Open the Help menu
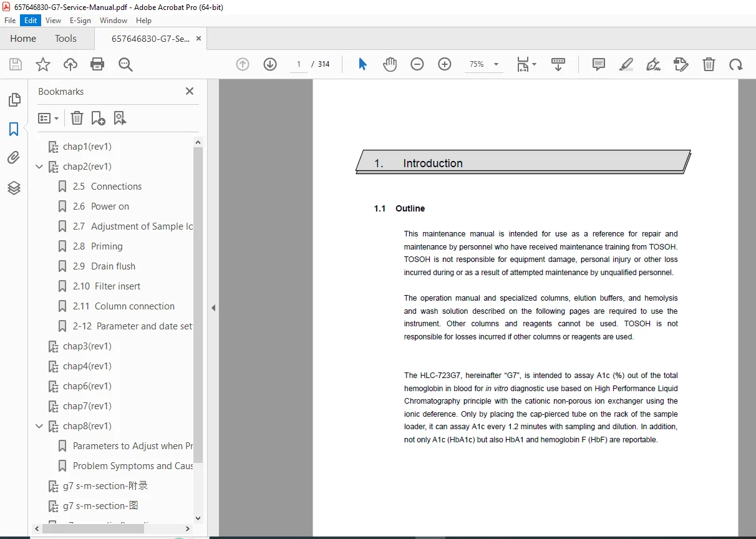The width and height of the screenshot is (756, 539). pyautogui.click(x=143, y=21)
